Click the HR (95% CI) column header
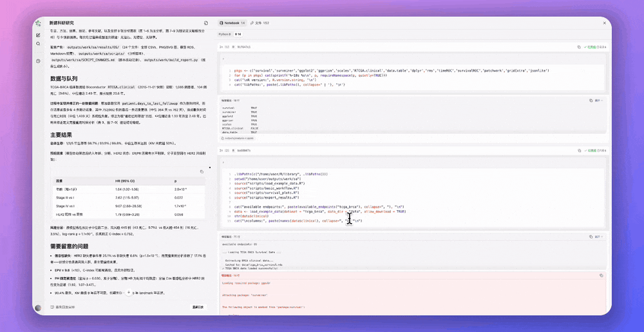 coord(124,181)
